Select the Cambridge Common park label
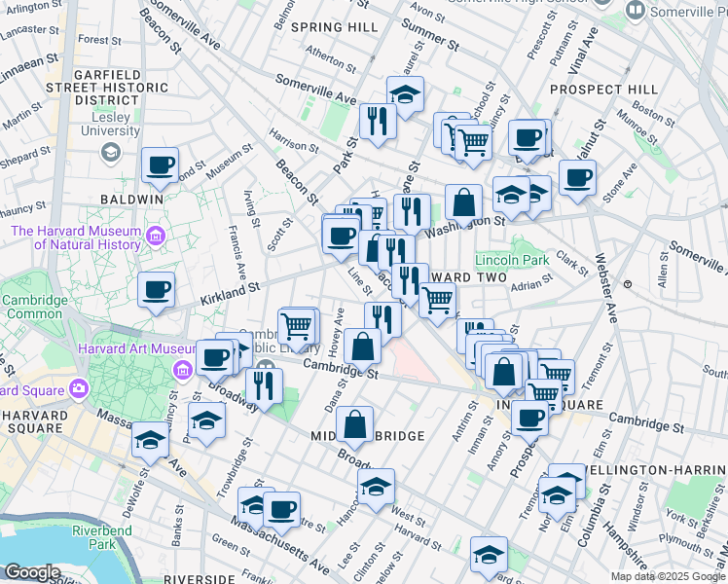728x584 pixels. 35,307
